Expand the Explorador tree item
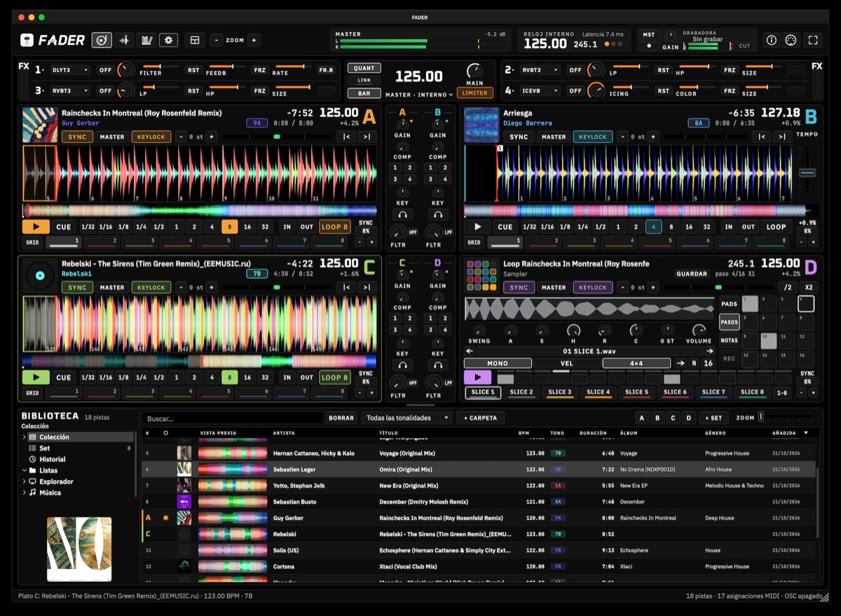Image resolution: width=841 pixels, height=616 pixels. (x=25, y=481)
